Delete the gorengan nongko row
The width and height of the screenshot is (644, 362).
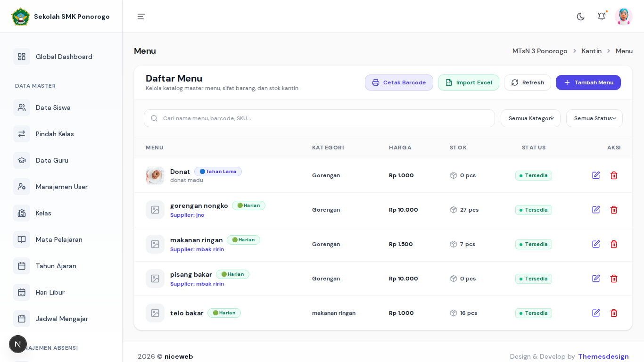pos(614,210)
